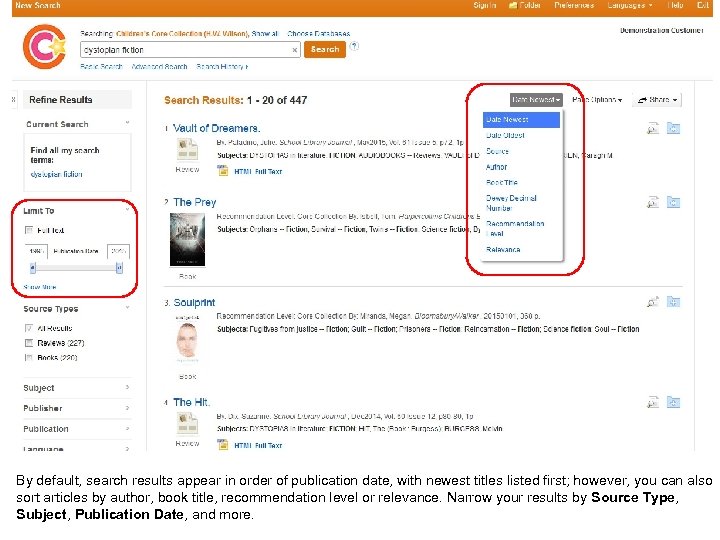The width and height of the screenshot is (720, 540).
Task: Open Preferences in top bar
Action: pos(574,6)
